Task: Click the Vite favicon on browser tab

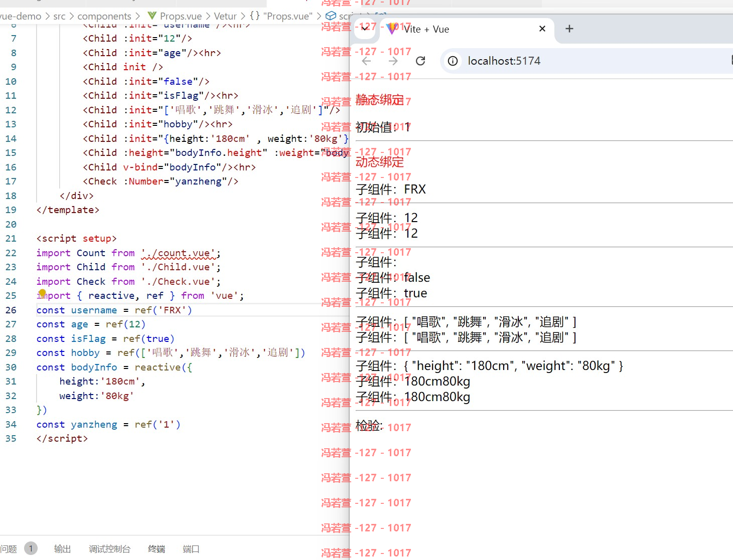Action: coord(392,29)
